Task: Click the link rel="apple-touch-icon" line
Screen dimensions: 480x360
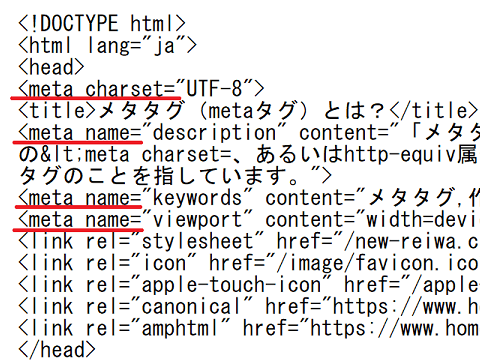Action: pyautogui.click(x=249, y=285)
